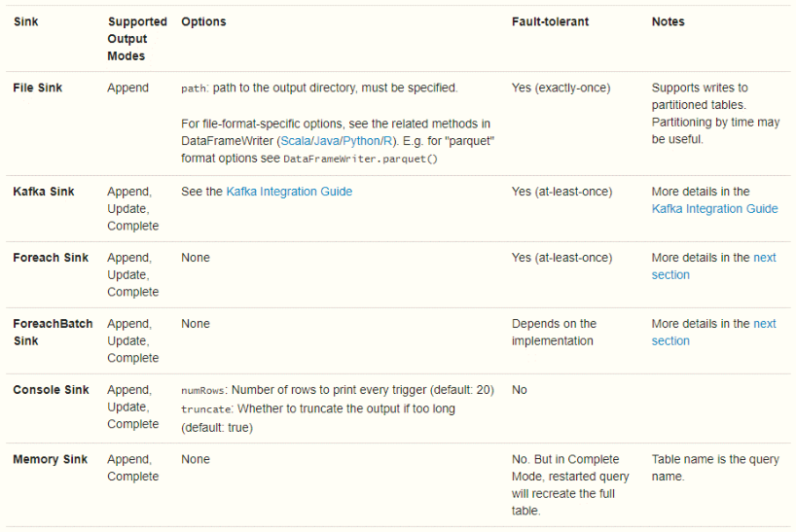Click the Supported Output Modes header
Viewport: 796px width, 532px height.
click(x=137, y=39)
